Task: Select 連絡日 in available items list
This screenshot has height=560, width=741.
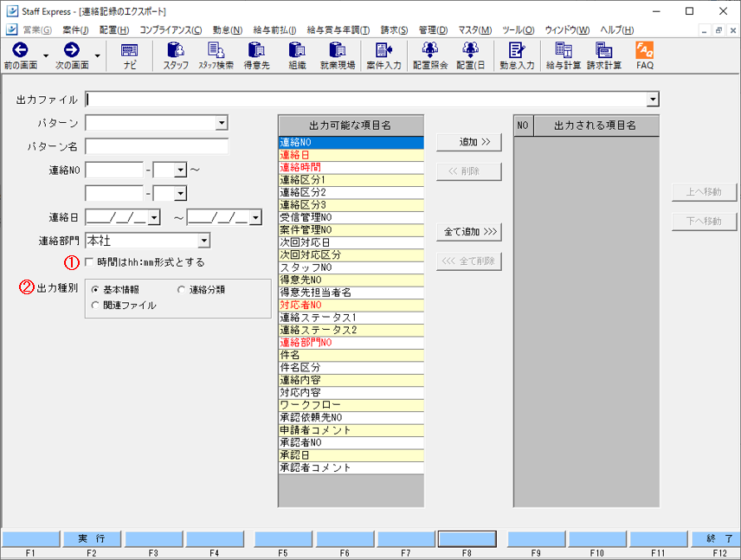Action: [x=351, y=155]
